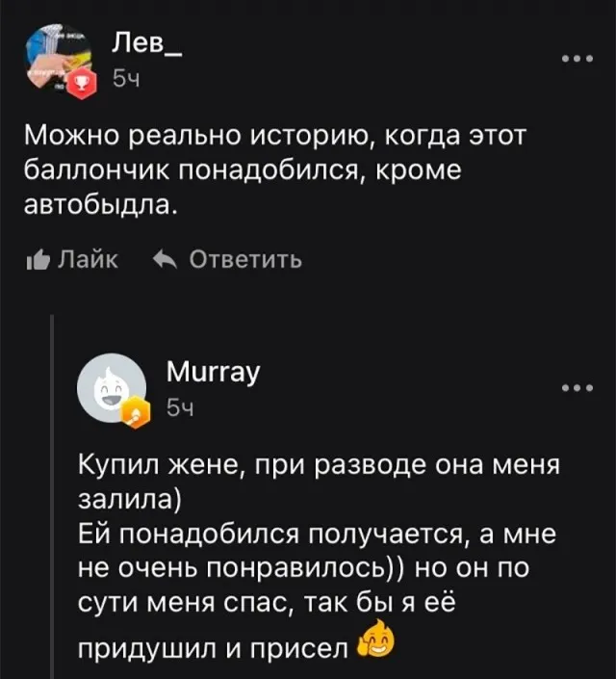
Task: Click the orange badge on Murray's avatar
Action: click(141, 414)
